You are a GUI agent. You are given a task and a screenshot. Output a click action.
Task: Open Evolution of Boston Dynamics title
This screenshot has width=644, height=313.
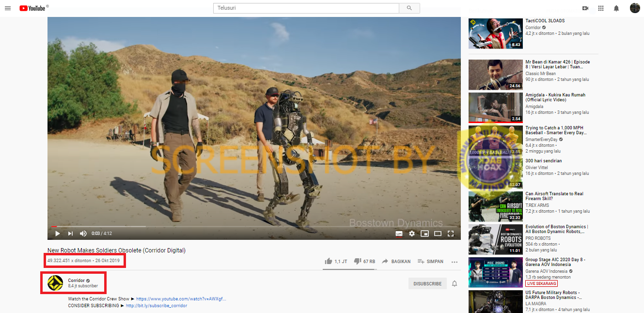pyautogui.click(x=557, y=229)
